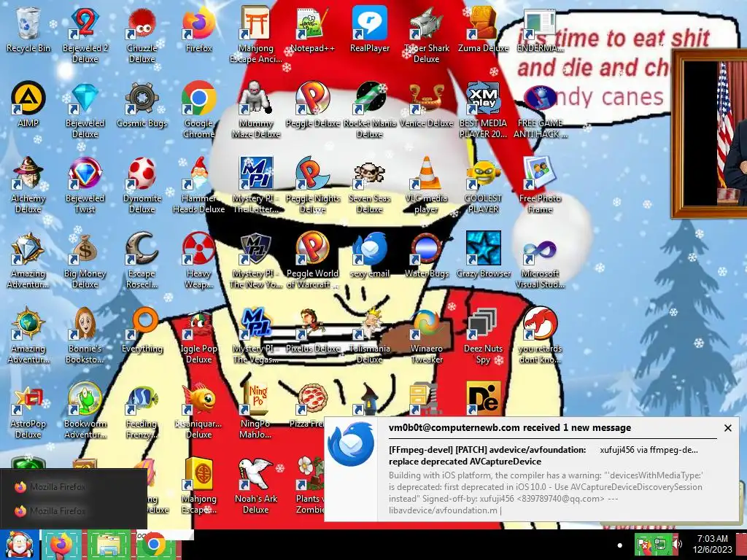
Task: Click the Talismania Deluxe shortcut
Action: 370,335
